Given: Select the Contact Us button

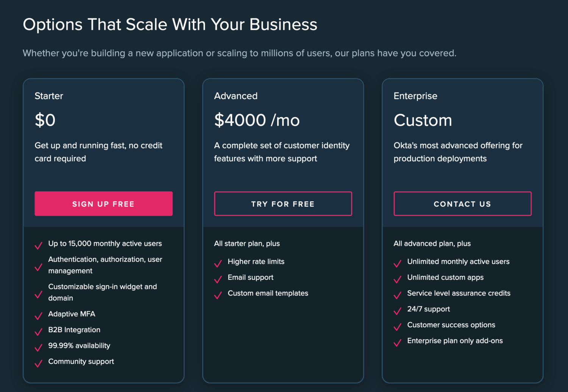Looking at the screenshot, I should tap(462, 204).
